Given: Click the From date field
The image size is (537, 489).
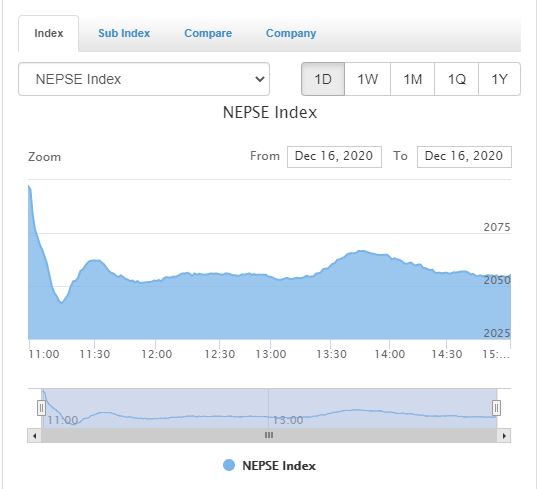Looking at the screenshot, I should click(334, 156).
